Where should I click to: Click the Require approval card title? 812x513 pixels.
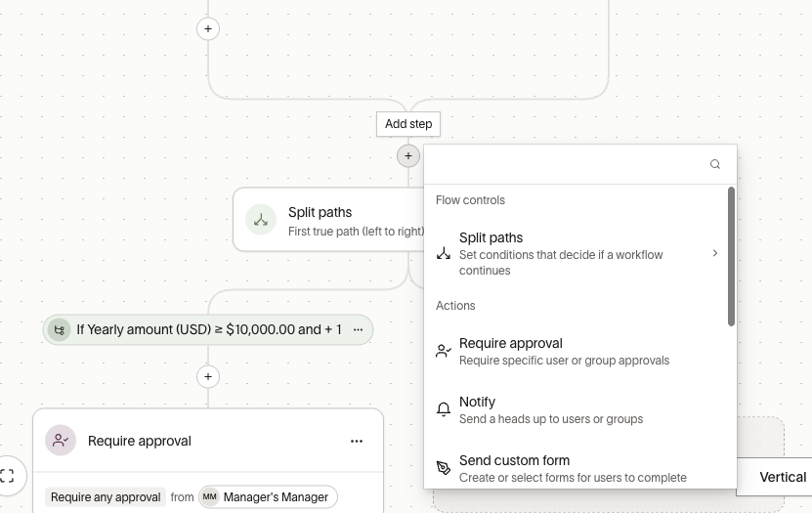coord(140,441)
